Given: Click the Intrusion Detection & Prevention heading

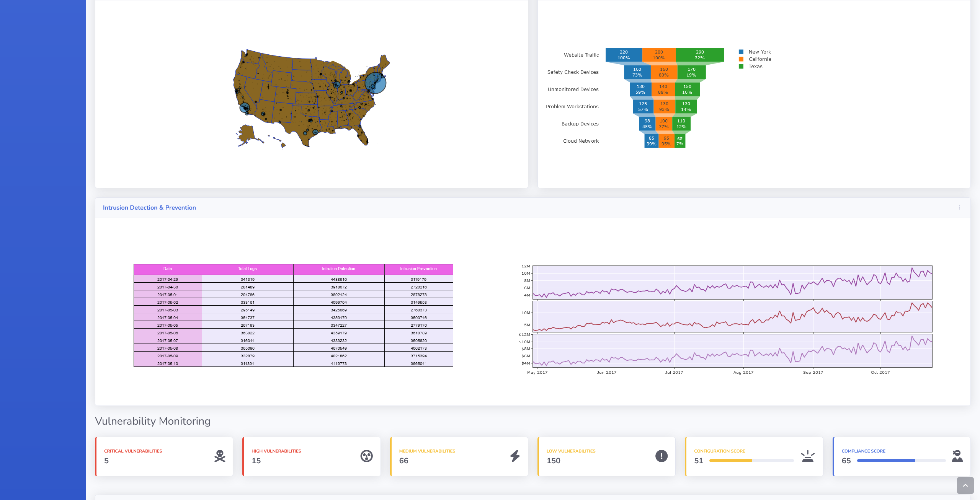Looking at the screenshot, I should [x=149, y=208].
